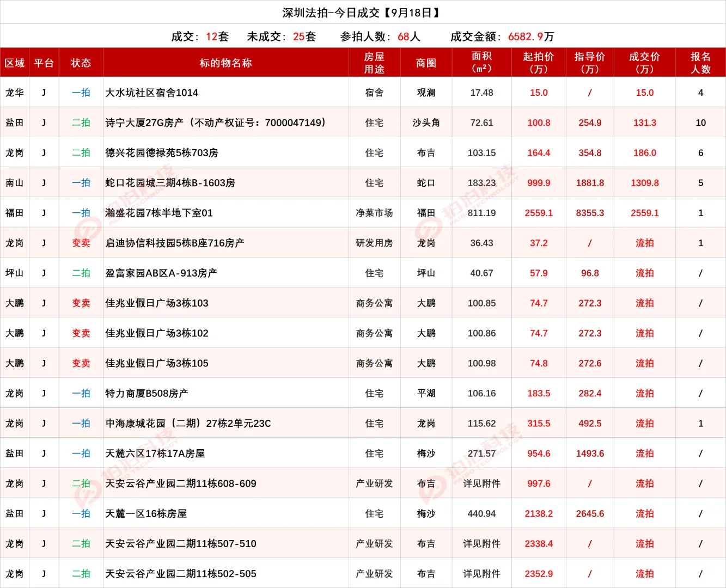Click the 成交价 1309.8 cell
This screenshot has width=726, height=588.
point(645,183)
